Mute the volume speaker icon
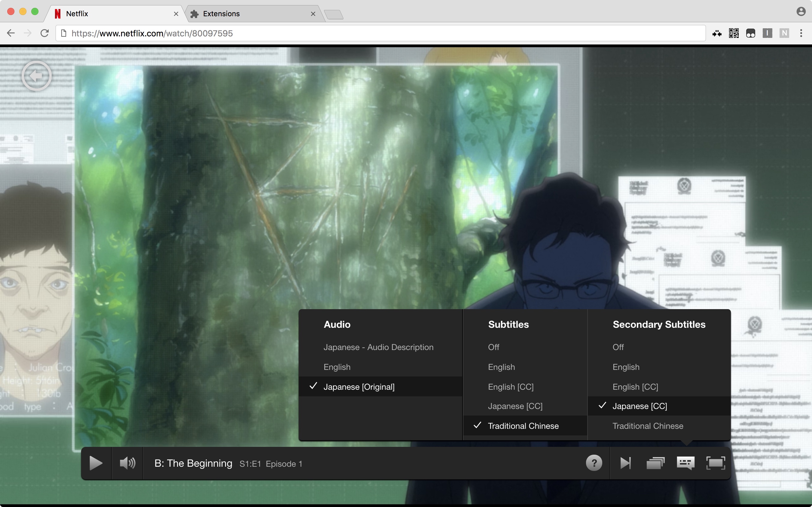This screenshot has width=812, height=507. point(127,463)
